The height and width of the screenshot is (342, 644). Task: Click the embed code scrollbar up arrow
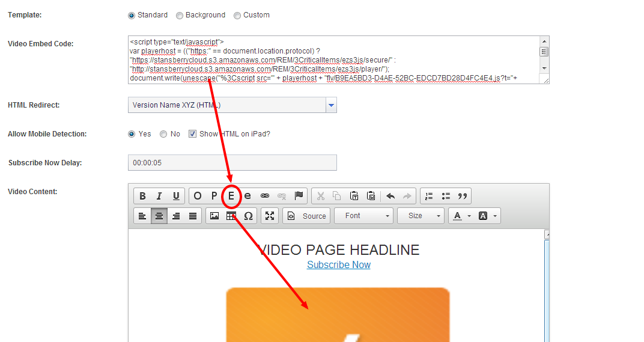coord(544,41)
